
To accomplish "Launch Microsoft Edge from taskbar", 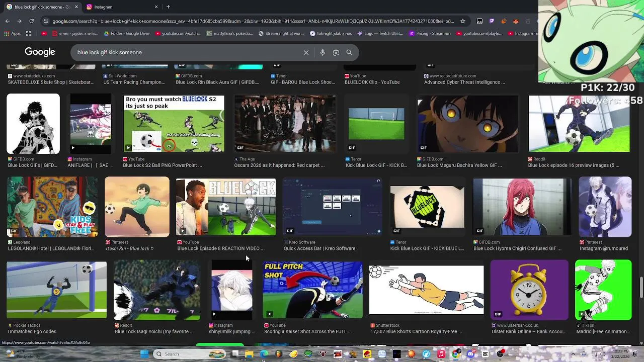I will pyautogui.click(x=264, y=354).
